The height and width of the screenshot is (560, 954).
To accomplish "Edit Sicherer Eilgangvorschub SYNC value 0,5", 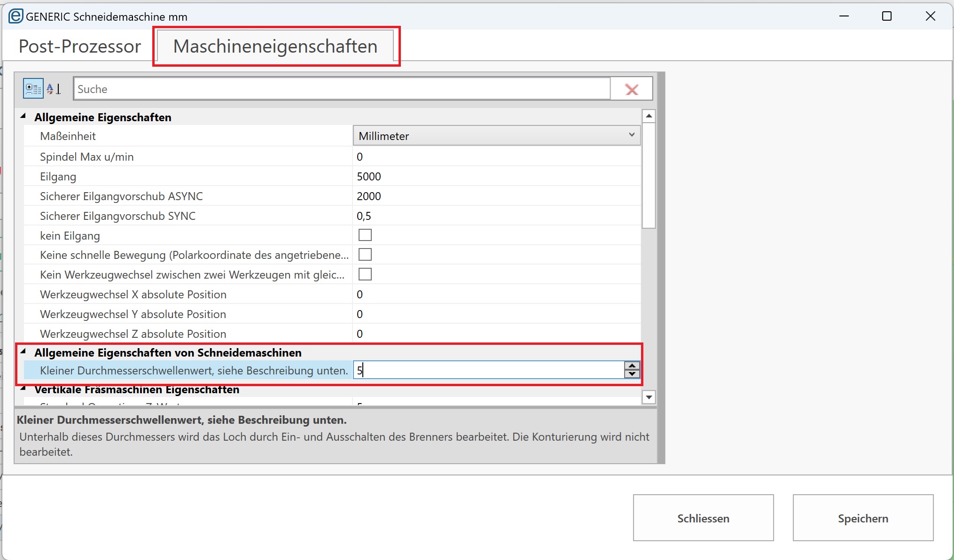I will coord(497,216).
